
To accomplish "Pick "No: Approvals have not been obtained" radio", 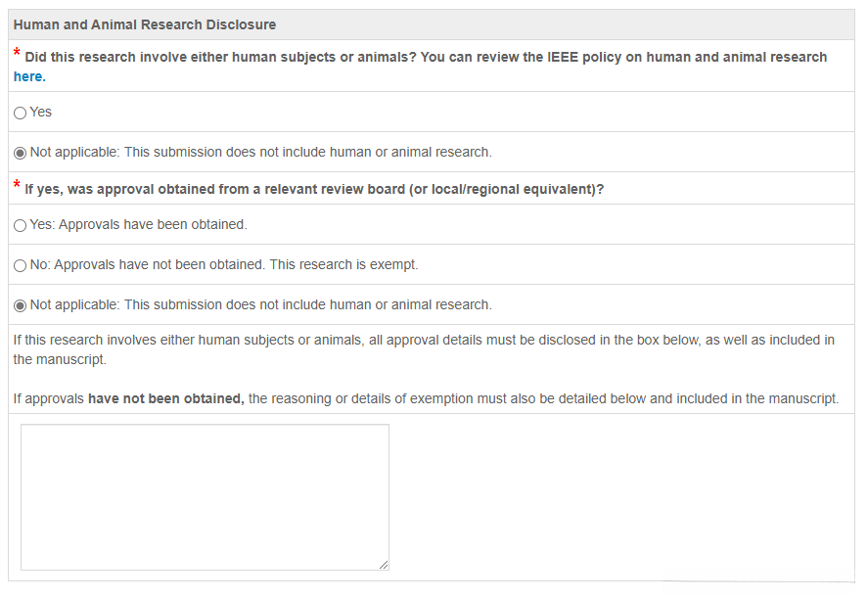I will (21, 265).
